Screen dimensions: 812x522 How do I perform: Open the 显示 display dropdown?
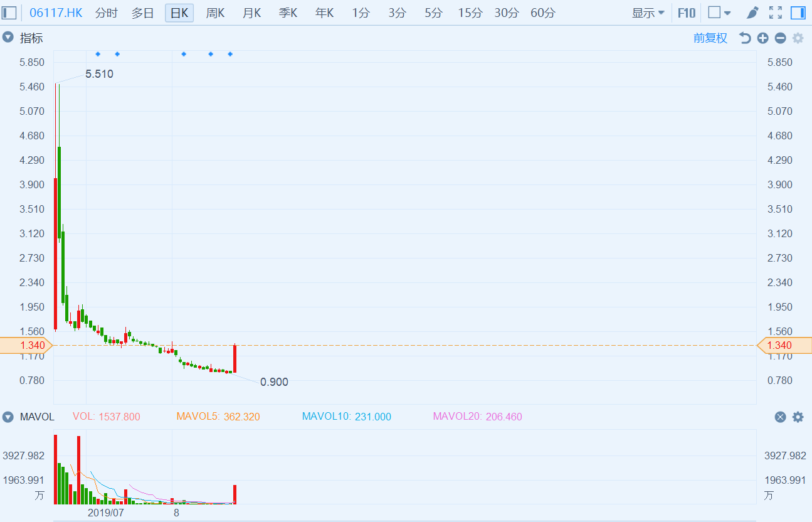[x=648, y=13]
